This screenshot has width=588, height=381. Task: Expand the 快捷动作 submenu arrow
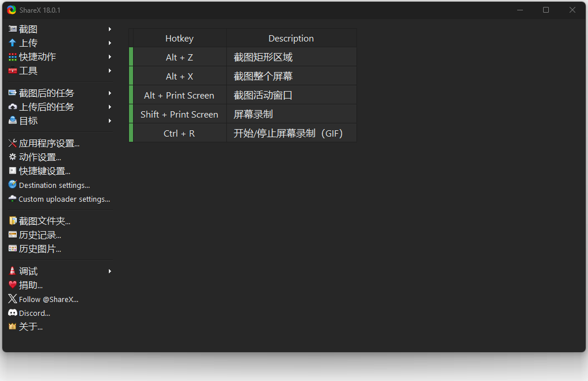[x=110, y=57]
